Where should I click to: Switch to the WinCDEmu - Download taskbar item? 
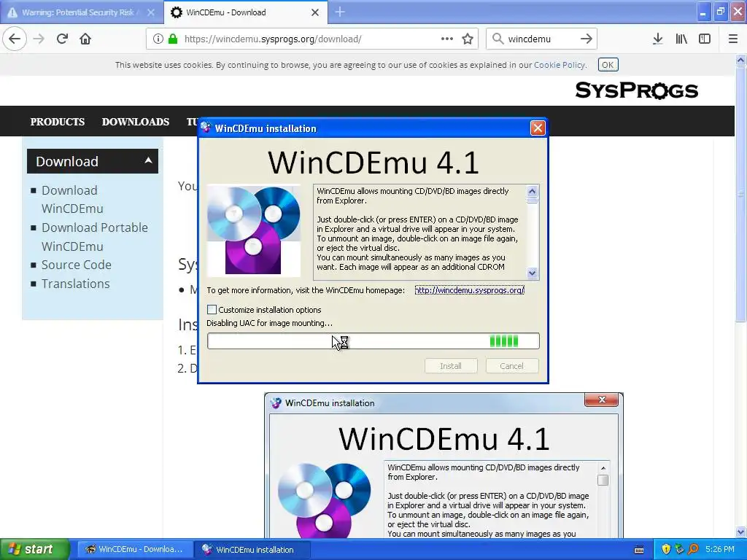[135, 549]
